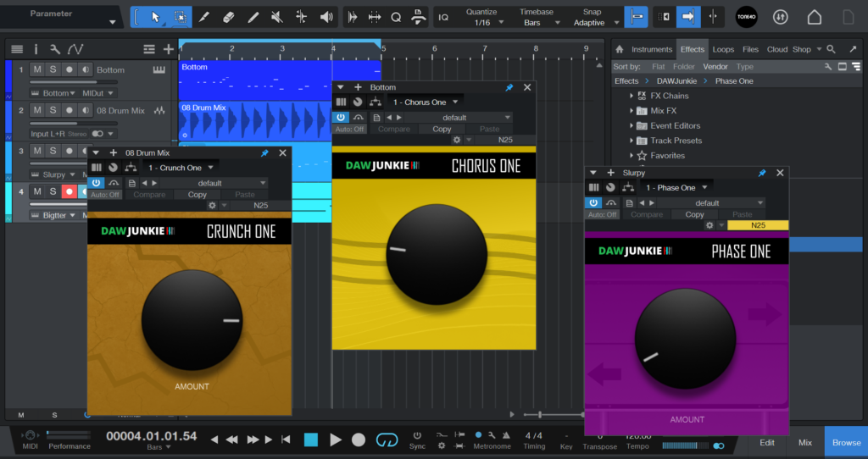
Task: Open preset load icon in Crunch One
Action: (131, 183)
